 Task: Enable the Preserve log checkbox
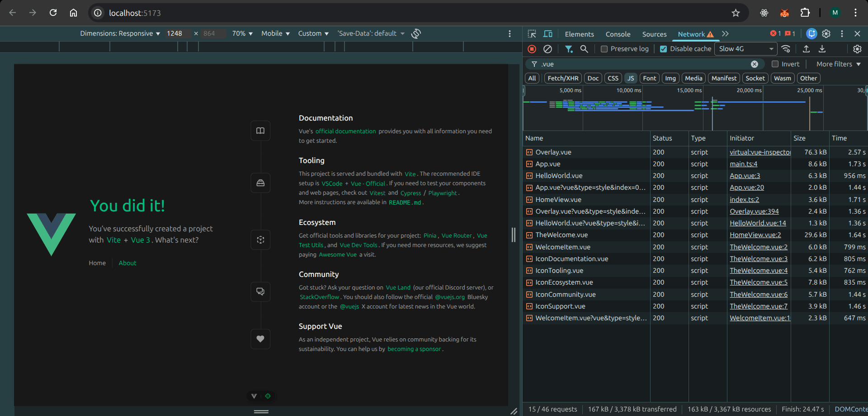pyautogui.click(x=604, y=49)
